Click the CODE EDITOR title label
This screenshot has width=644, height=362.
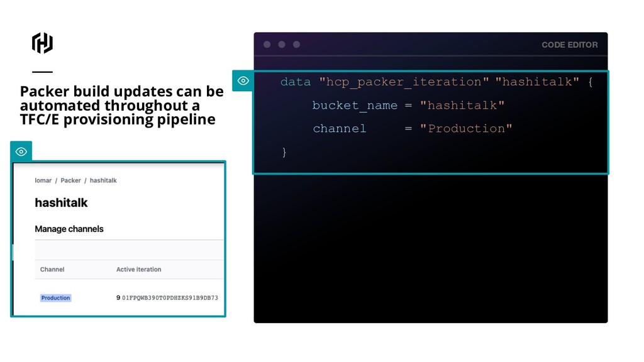570,45
